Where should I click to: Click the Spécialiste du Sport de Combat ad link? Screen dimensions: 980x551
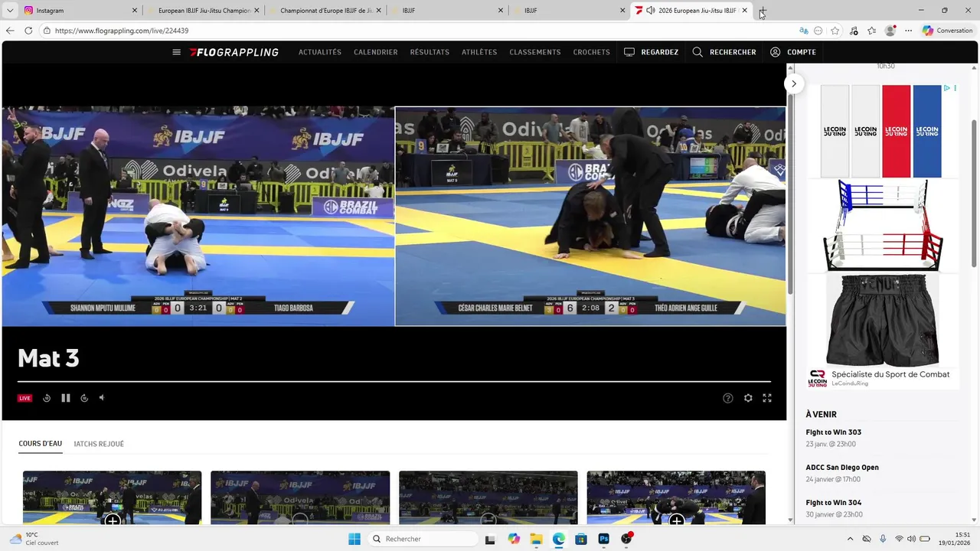point(890,374)
